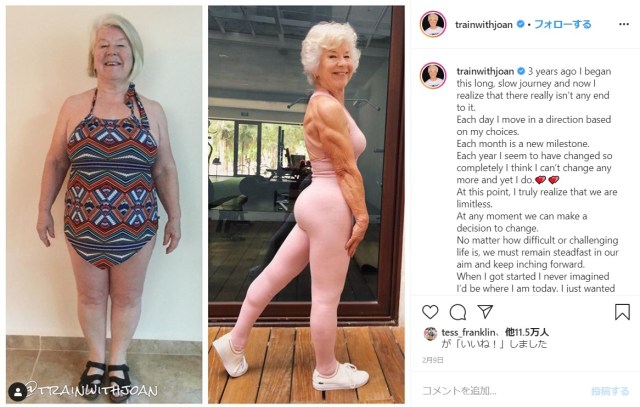The image size is (640, 407).
Task: Open trainwithjoan username in post header
Action: point(484,24)
